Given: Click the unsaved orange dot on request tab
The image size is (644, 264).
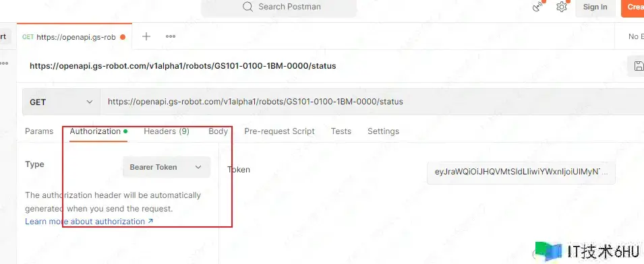Looking at the screenshot, I should (122, 37).
